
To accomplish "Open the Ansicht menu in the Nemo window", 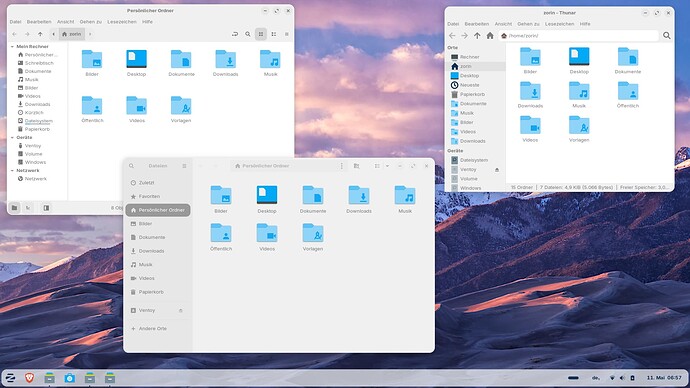I will (x=66, y=22).
